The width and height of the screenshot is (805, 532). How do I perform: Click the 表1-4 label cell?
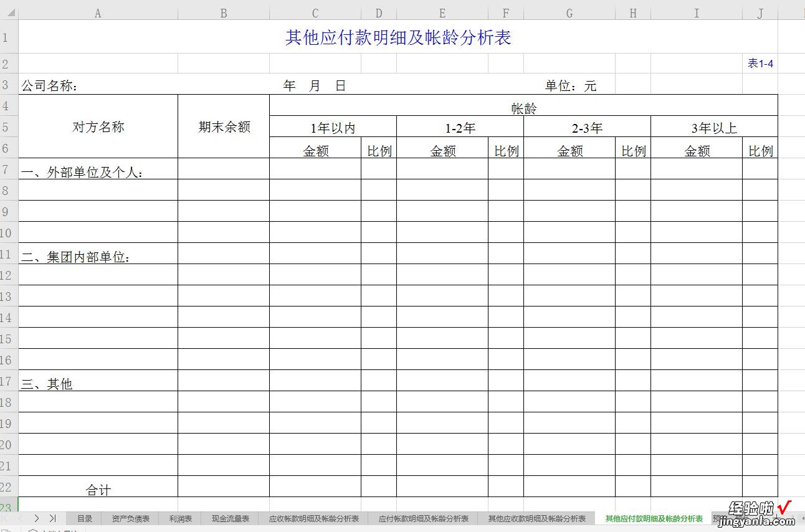[x=760, y=64]
